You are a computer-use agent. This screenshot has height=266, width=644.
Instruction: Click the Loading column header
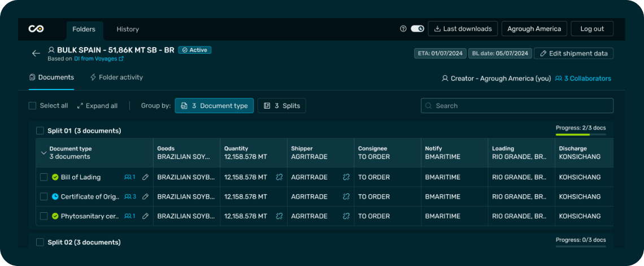(521, 153)
